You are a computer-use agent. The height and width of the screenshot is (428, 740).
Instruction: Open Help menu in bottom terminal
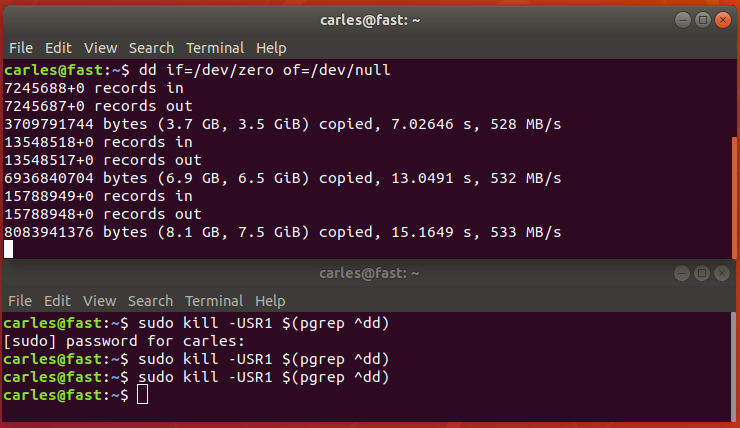(270, 301)
